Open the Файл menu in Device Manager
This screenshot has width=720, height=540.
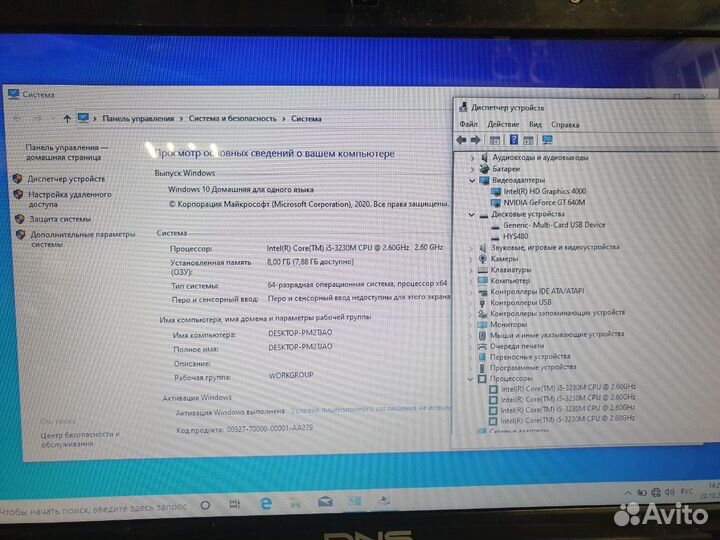[x=468, y=124]
